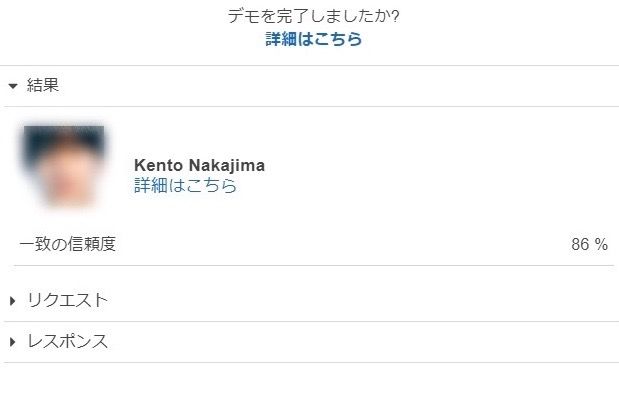Click the 一致の信頼度 label
Screen dimensions: 619x411
(x=68, y=244)
